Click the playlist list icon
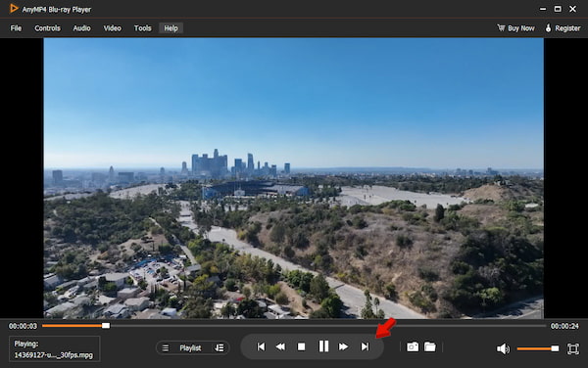This screenshot has height=368, width=588. 165,348
